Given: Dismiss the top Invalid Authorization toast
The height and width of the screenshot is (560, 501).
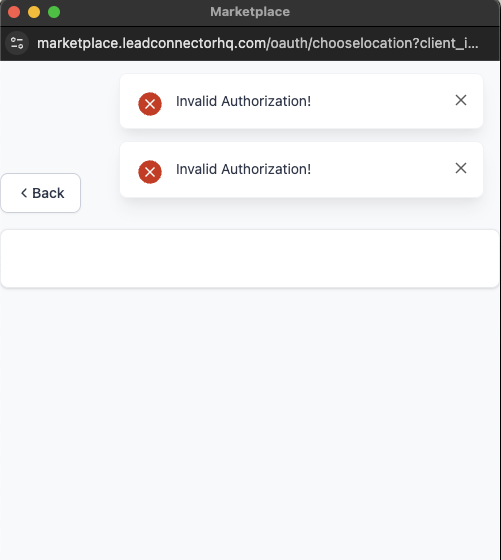Looking at the screenshot, I should (x=461, y=100).
